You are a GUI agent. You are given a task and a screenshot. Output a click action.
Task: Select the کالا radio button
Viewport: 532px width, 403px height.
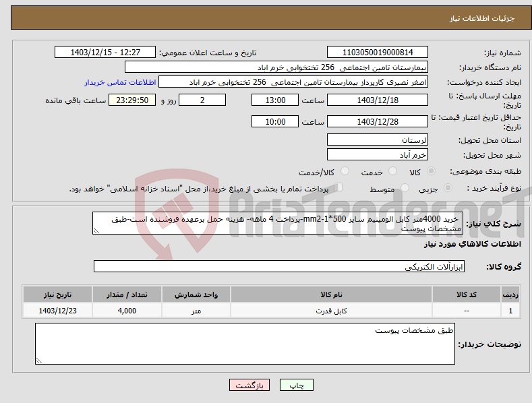(431, 171)
